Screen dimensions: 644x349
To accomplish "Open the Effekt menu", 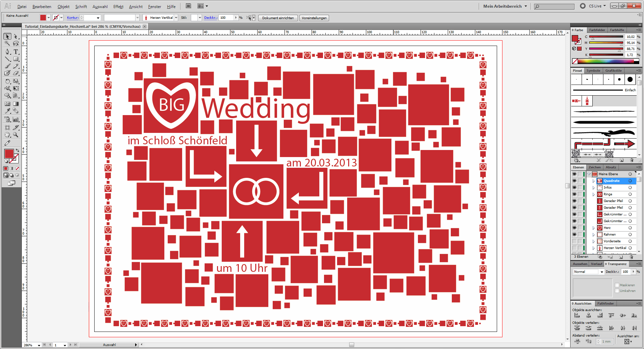I will point(118,6).
